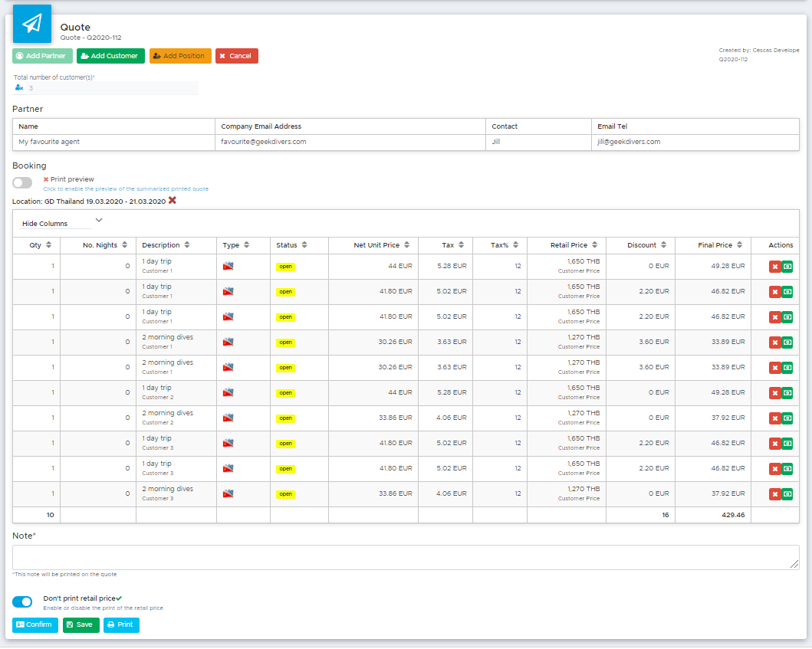Click the open status badge for Customer 2's day trip

pos(285,393)
